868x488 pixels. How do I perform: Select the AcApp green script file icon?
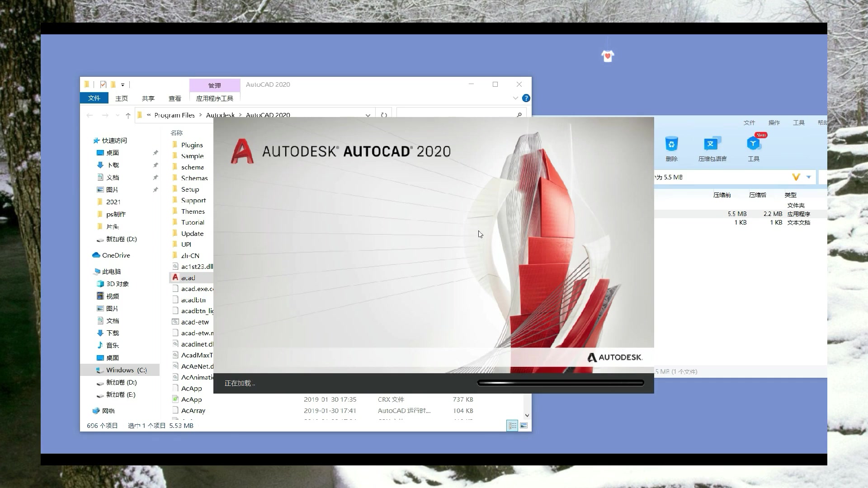pyautogui.click(x=176, y=399)
